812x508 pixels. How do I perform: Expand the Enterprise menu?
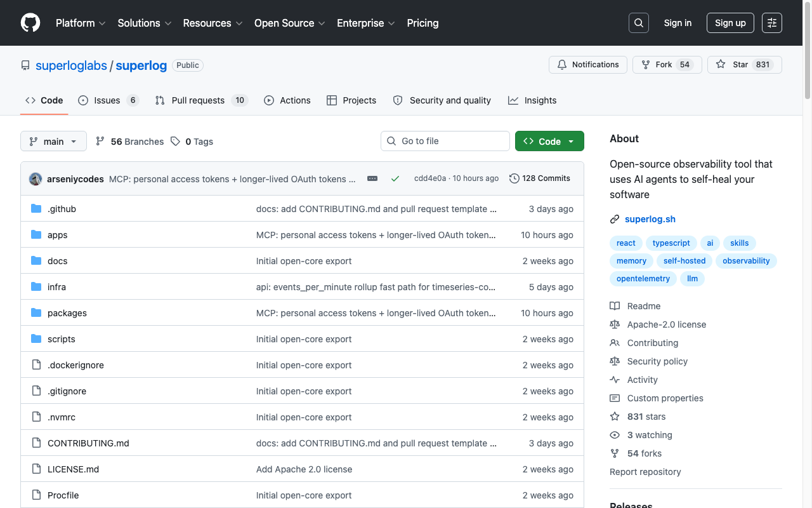(366, 23)
